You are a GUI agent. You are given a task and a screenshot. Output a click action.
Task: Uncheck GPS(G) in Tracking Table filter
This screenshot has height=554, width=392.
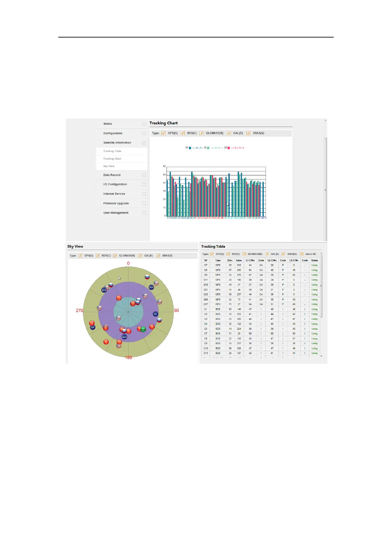pyautogui.click(x=212, y=254)
